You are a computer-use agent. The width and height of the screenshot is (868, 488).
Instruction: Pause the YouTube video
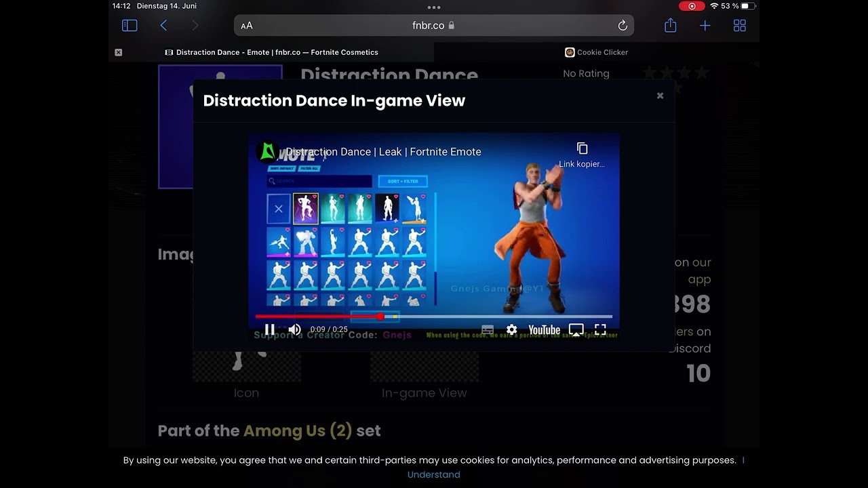[269, 329]
